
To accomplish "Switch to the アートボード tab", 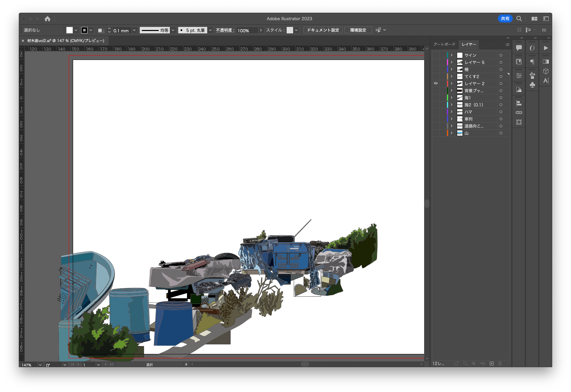I will coord(444,44).
